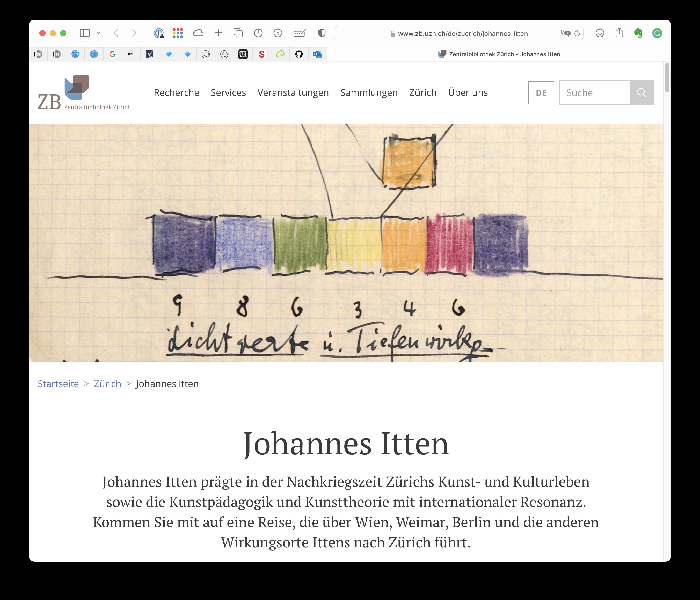
Task: Click the colorful dots grid extension
Action: pos(178,33)
